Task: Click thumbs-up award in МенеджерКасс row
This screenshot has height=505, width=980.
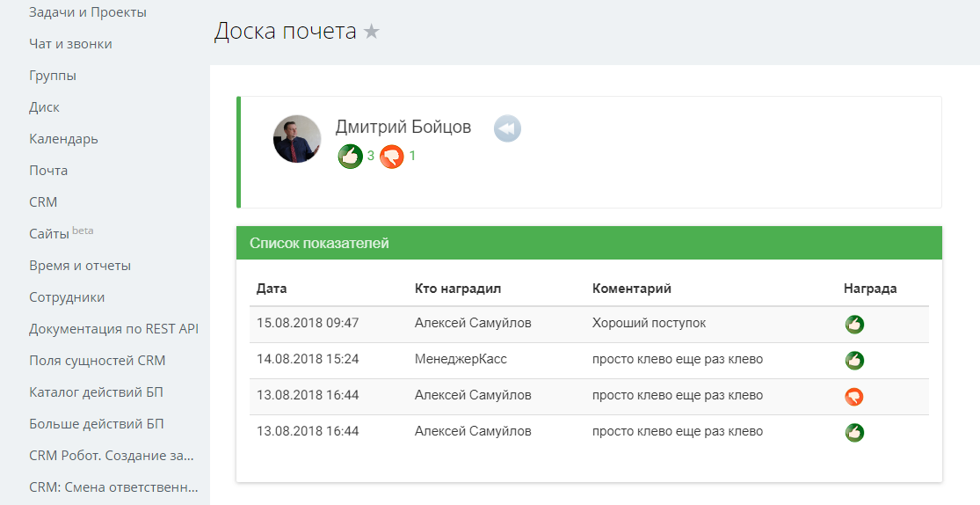Action: coord(853,360)
